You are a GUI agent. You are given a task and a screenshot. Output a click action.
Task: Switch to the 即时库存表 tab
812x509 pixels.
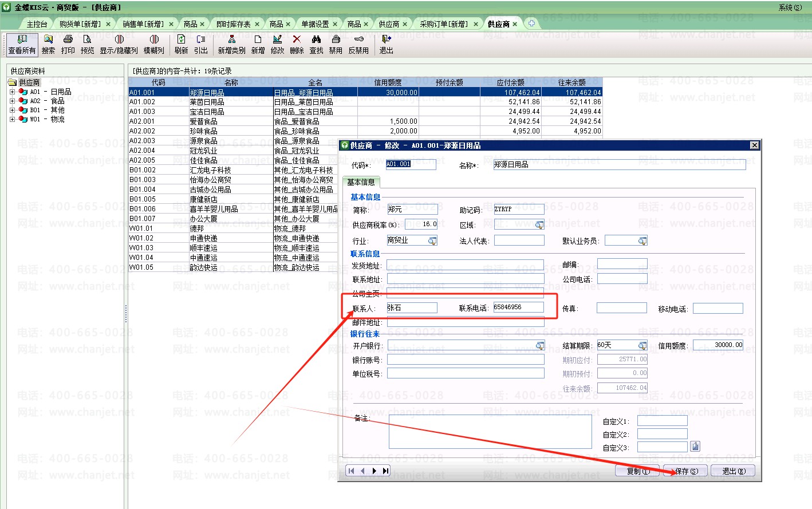[233, 24]
